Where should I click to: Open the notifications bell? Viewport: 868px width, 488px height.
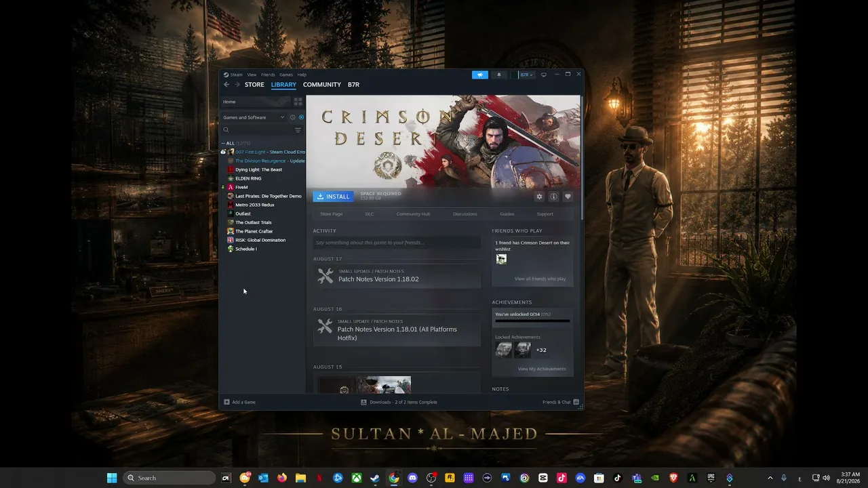point(499,75)
